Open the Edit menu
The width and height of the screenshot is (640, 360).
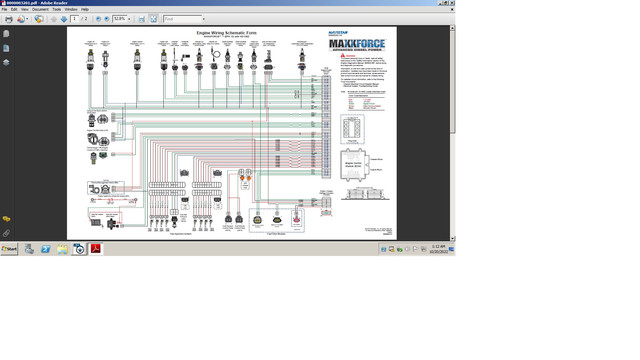[x=14, y=9]
